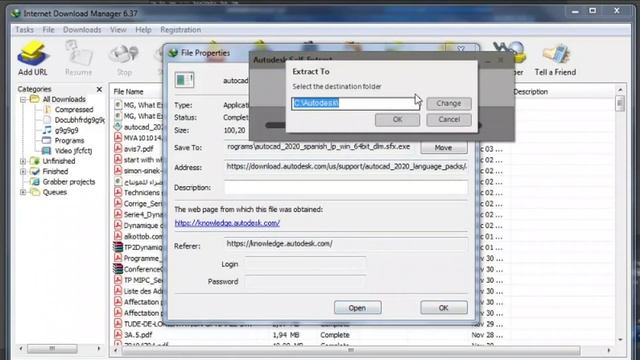
Task: Expand the Unfinished tree node
Action: click(23, 161)
